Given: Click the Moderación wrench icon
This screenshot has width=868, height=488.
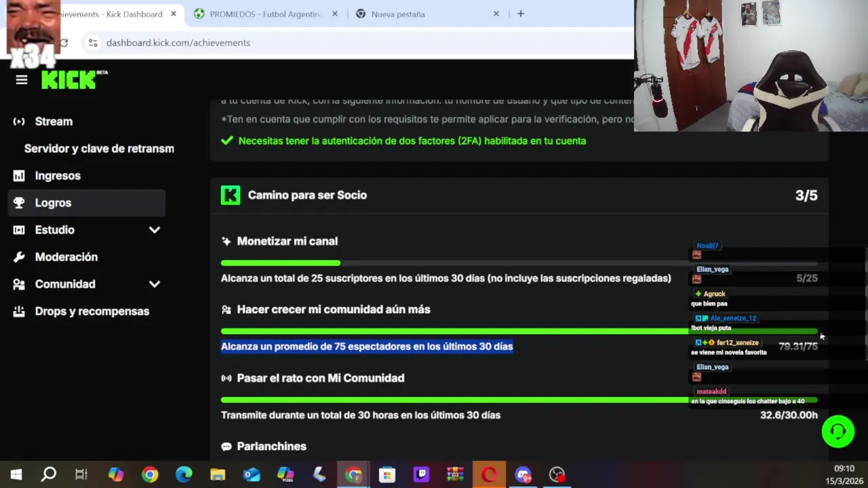Looking at the screenshot, I should click(19, 257).
